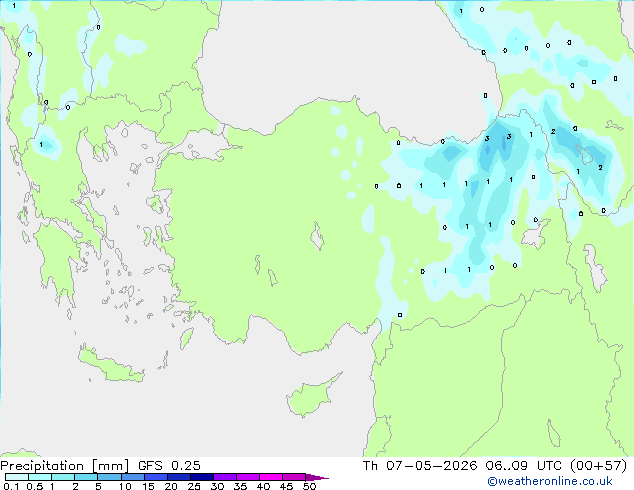Viewport: 634px width, 490px height.
Task: Select the 20–25 mm dark blue legend box
Action: coord(179,477)
